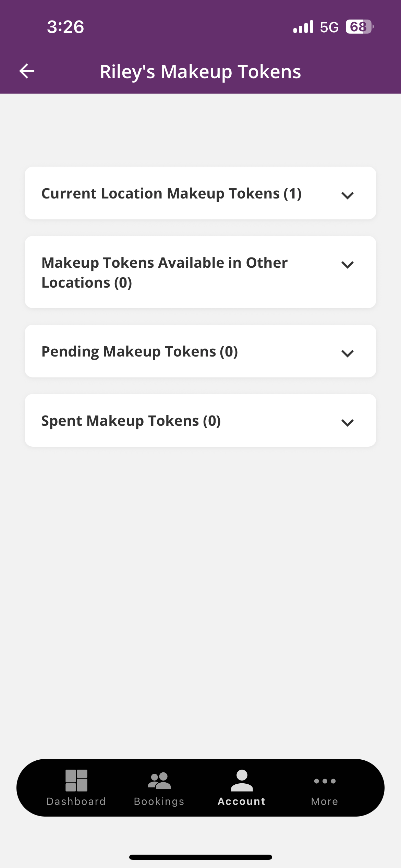Tap the Dashboard grid icon

pos(76,781)
